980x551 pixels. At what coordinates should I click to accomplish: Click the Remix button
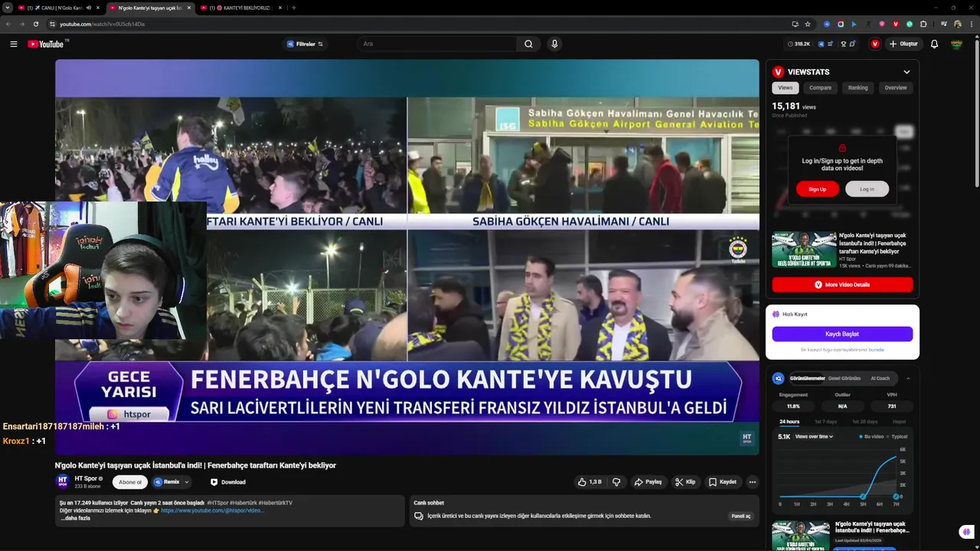[x=168, y=482]
